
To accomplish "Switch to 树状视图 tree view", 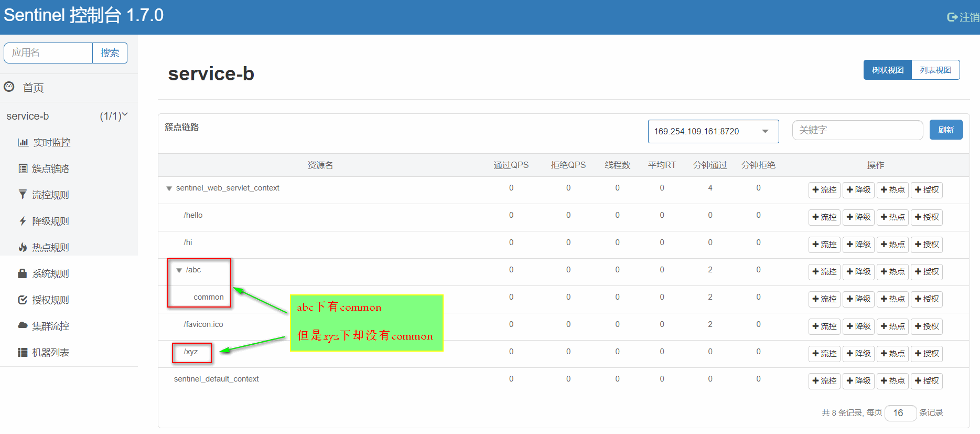I will pos(888,70).
